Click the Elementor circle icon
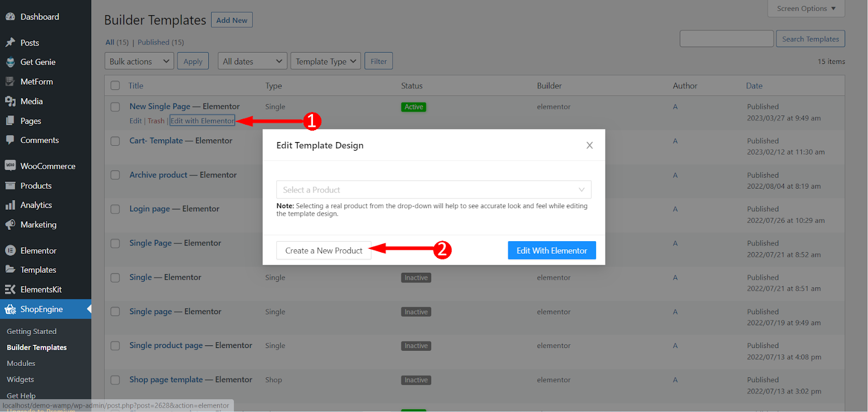868x412 pixels. click(x=10, y=250)
